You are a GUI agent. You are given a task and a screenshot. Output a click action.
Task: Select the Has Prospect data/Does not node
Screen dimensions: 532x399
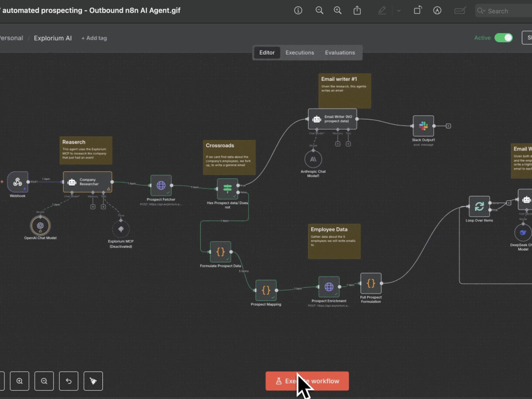point(227,189)
